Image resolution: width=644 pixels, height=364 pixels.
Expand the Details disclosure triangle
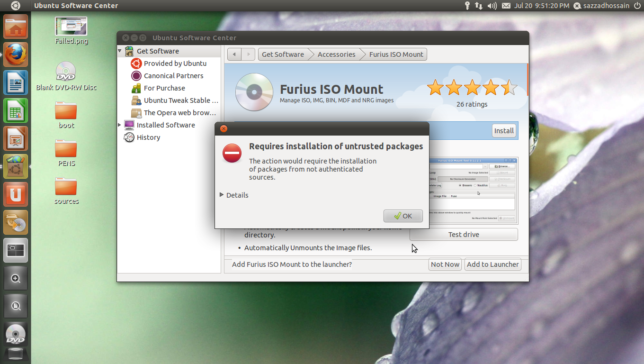click(222, 195)
